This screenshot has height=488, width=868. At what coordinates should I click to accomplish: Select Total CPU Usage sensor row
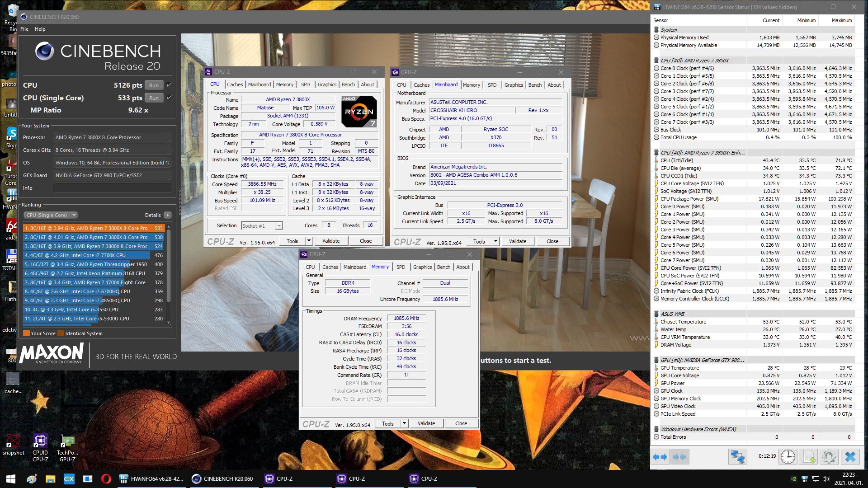pyautogui.click(x=753, y=137)
